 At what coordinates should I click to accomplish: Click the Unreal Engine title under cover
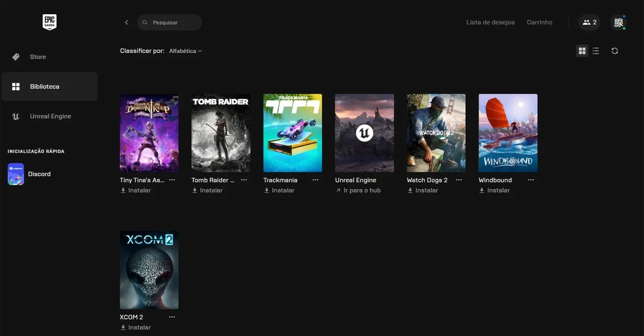pos(356,180)
